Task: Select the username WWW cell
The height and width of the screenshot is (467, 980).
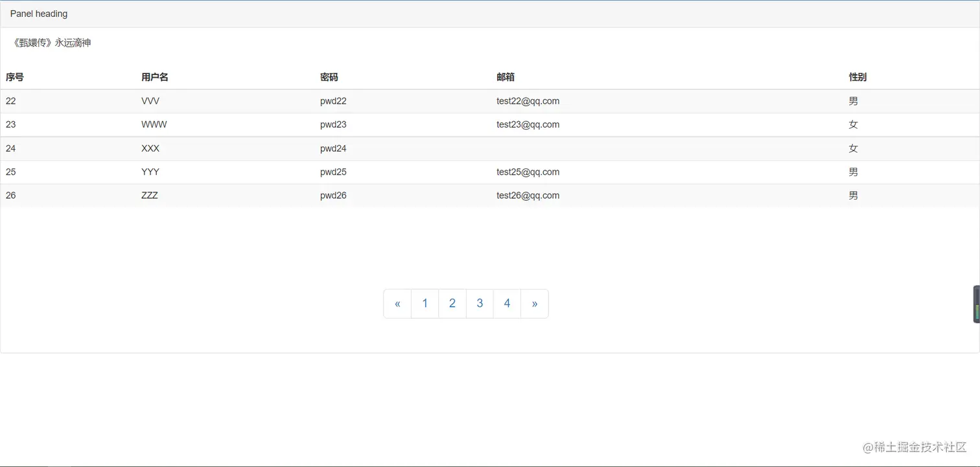Action: click(x=154, y=124)
